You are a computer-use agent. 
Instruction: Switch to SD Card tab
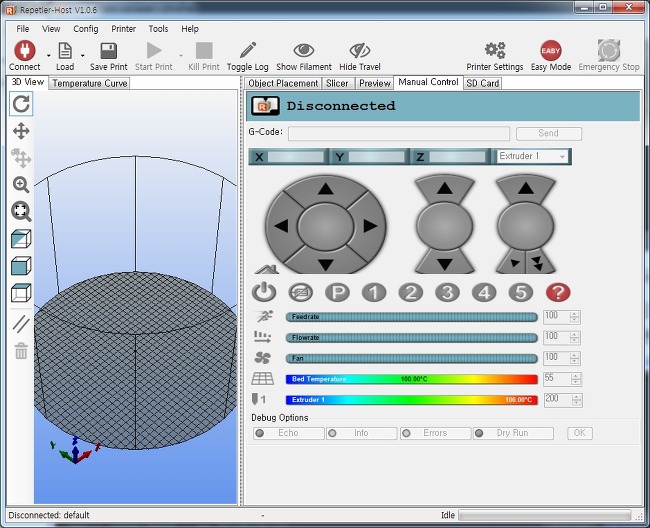pyautogui.click(x=483, y=83)
